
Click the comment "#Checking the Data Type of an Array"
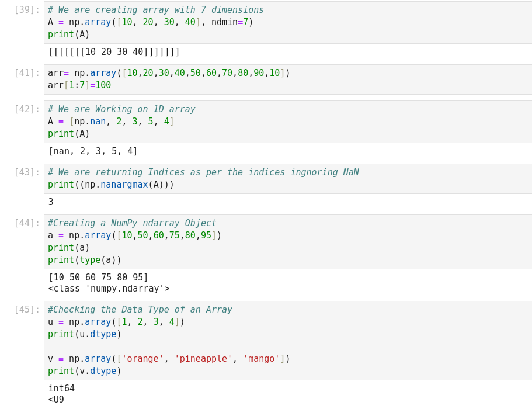pos(140,310)
